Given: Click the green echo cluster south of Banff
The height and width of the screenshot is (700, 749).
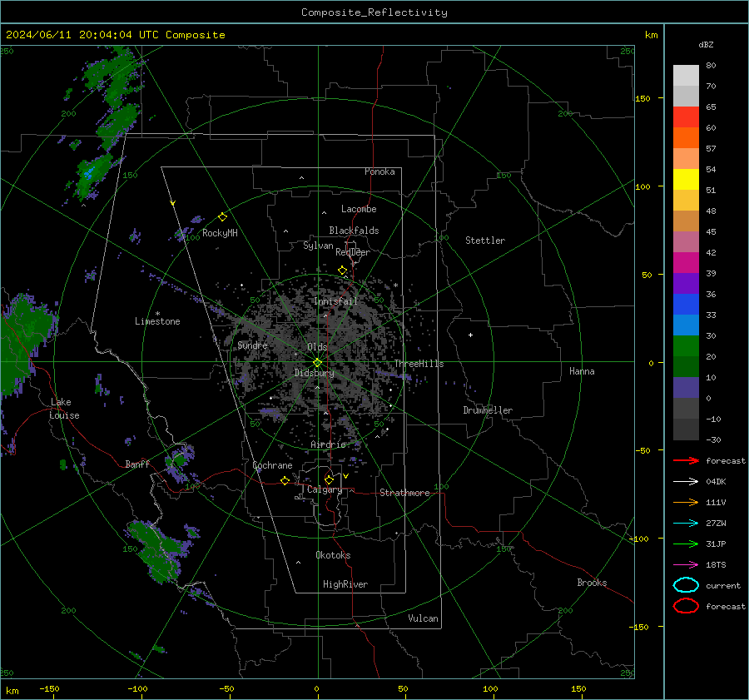Looking at the screenshot, I should [x=157, y=552].
